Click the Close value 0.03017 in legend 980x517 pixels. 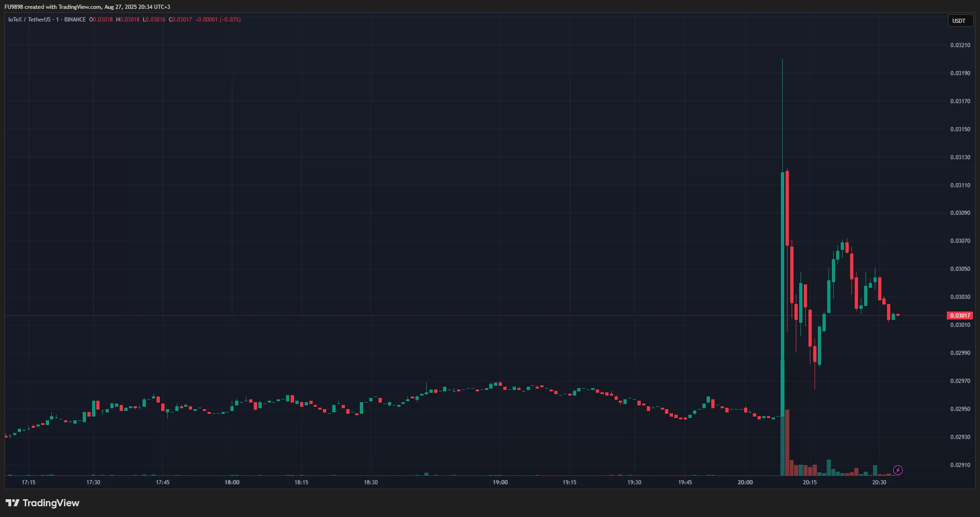182,20
